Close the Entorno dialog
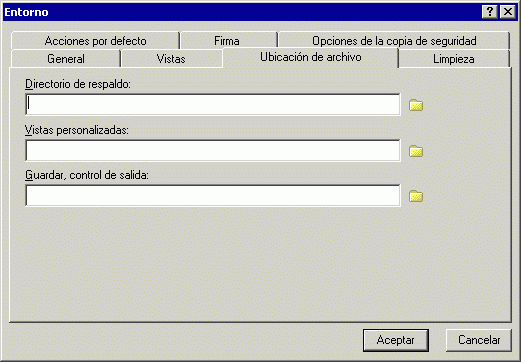The image size is (521, 362). [x=508, y=12]
